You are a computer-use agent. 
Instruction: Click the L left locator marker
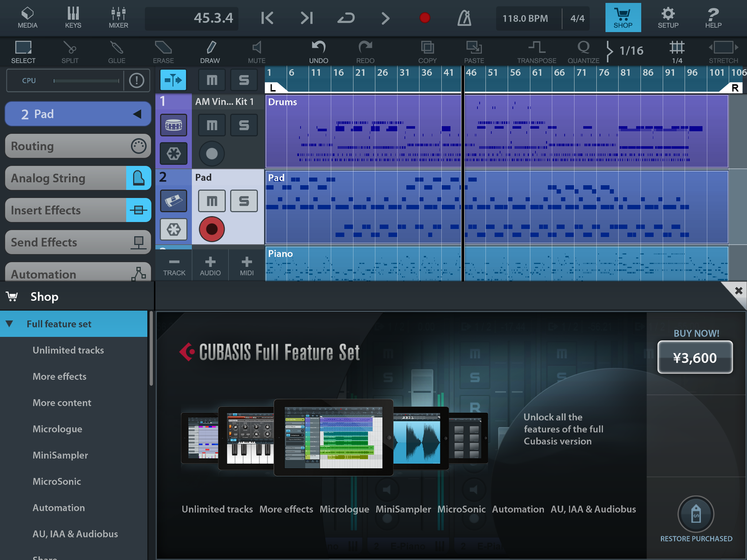[273, 88]
